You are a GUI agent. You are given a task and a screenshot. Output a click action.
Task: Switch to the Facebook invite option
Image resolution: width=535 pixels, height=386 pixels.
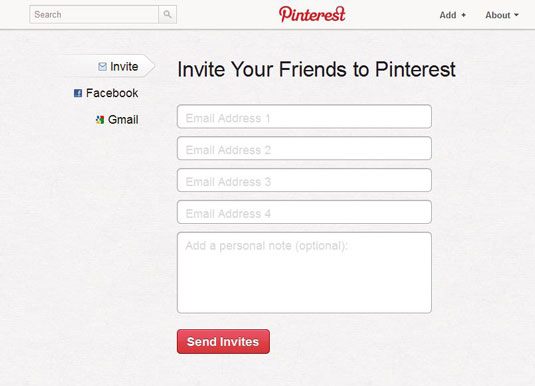point(106,93)
